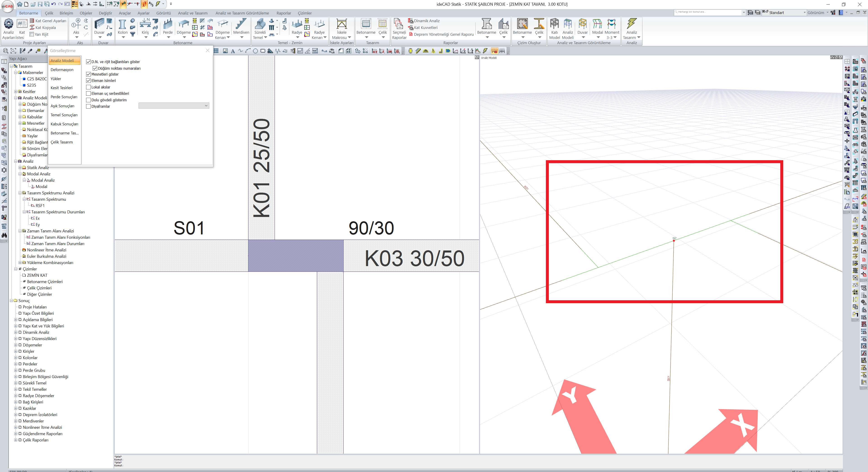
Task: Click the Analiz Modeli view icon
Action: (568, 29)
